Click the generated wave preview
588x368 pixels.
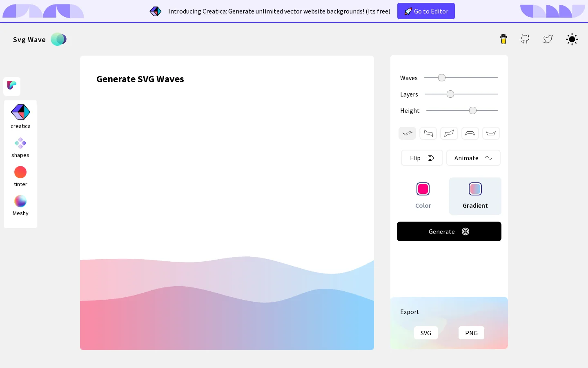227,303
